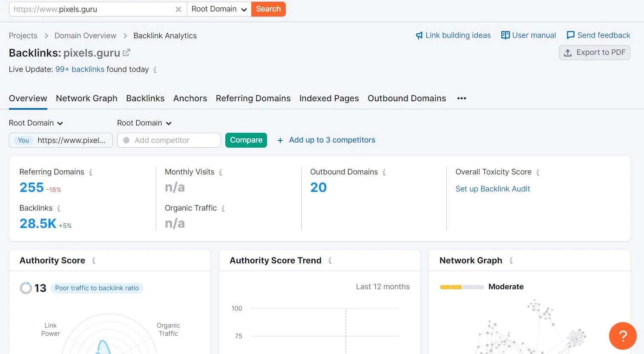Image resolution: width=644 pixels, height=354 pixels.
Task: Click the plus icon to add competitors
Action: [x=280, y=140]
